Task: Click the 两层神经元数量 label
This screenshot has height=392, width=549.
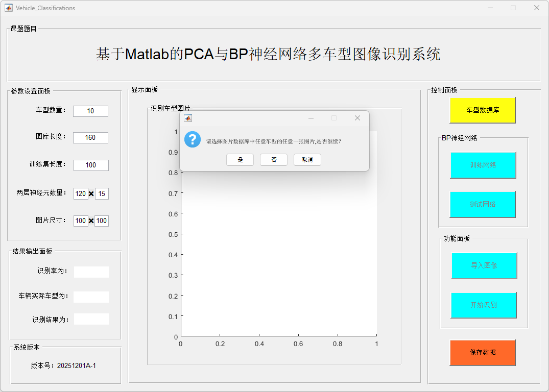Action: (x=41, y=193)
